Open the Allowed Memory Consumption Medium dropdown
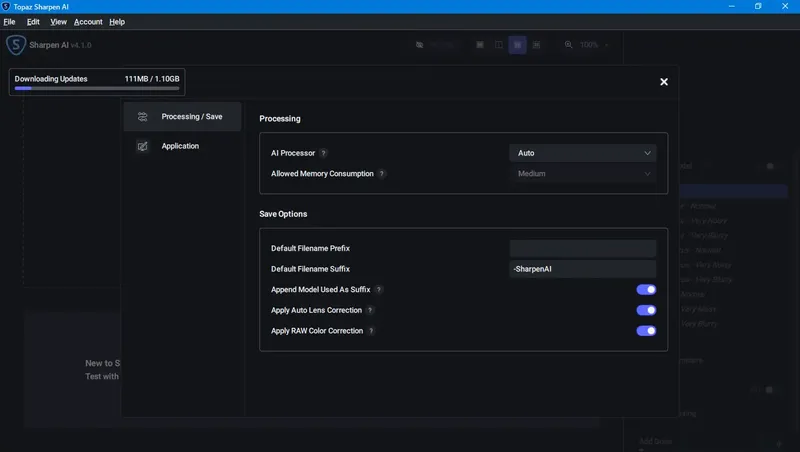The height and width of the screenshot is (452, 800). point(583,174)
